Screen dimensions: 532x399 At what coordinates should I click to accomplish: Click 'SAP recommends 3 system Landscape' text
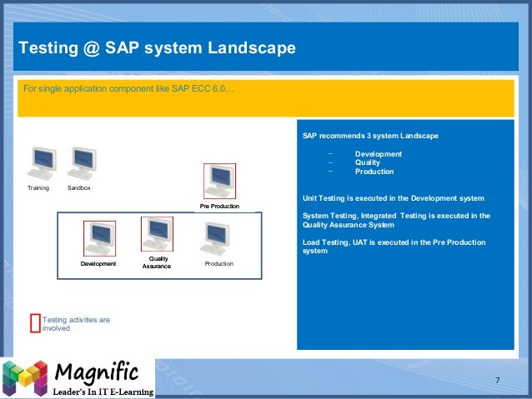(x=370, y=136)
